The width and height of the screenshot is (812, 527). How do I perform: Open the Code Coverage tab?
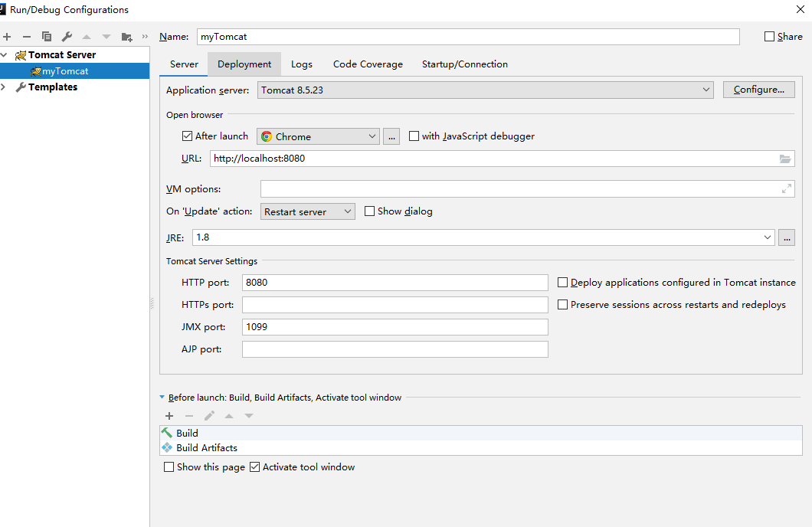click(368, 64)
